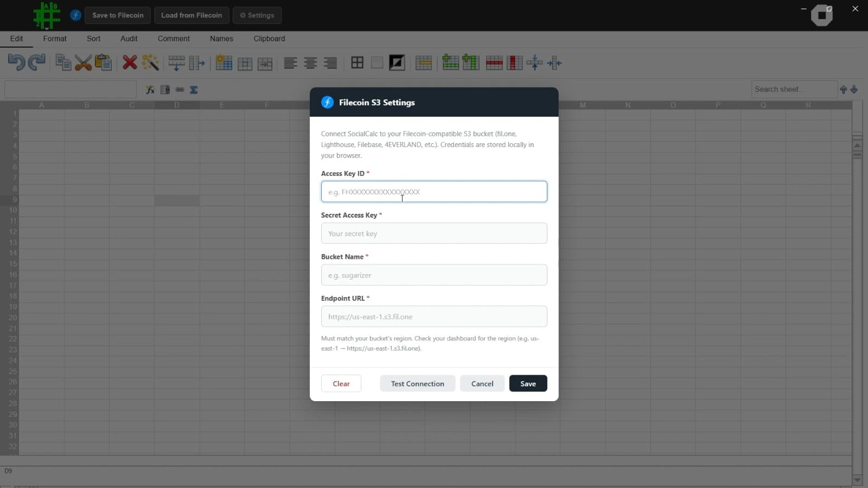Viewport: 868px width, 488px height.
Task: Click the Bucket Name input field
Action: [434, 275]
